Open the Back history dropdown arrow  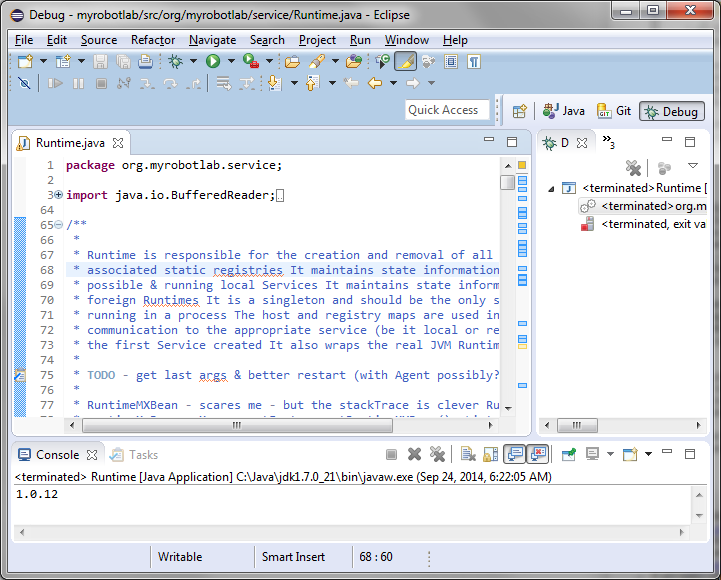[x=394, y=83]
